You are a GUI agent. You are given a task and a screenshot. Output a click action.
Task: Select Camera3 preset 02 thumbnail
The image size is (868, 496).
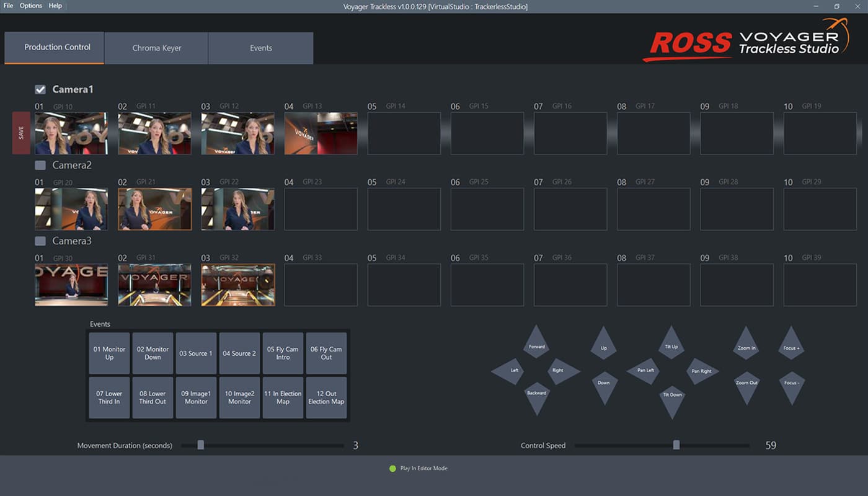coord(154,285)
